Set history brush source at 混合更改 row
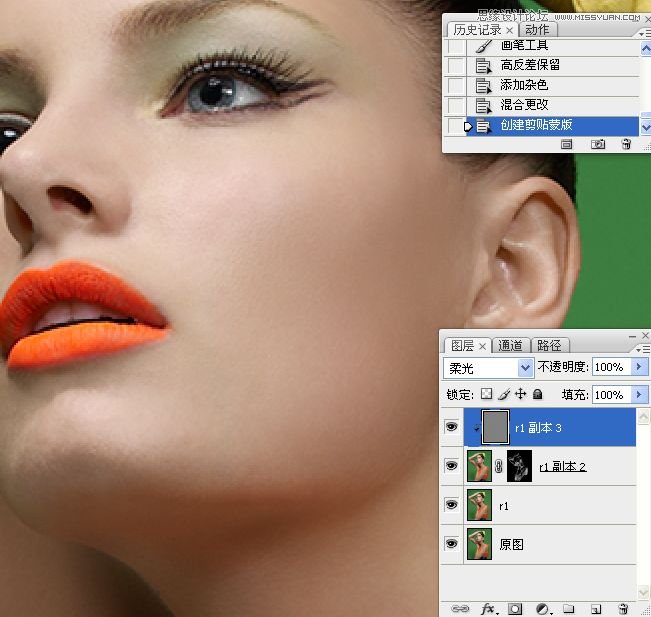 (455, 105)
